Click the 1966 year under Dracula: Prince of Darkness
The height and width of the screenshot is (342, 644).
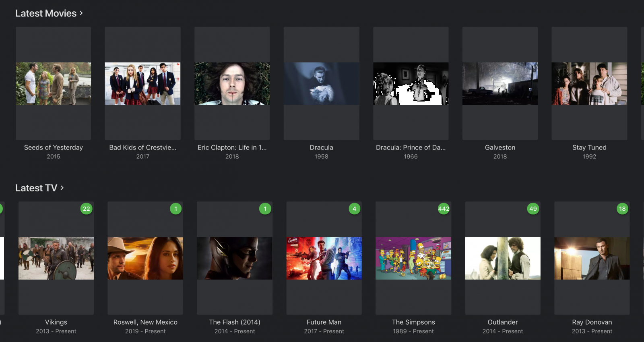pos(411,157)
